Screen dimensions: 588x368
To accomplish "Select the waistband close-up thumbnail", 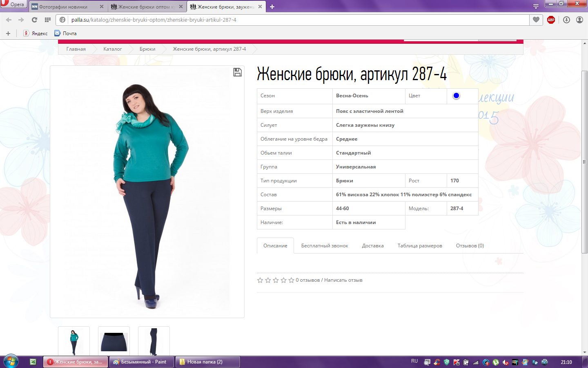I will tap(114, 341).
